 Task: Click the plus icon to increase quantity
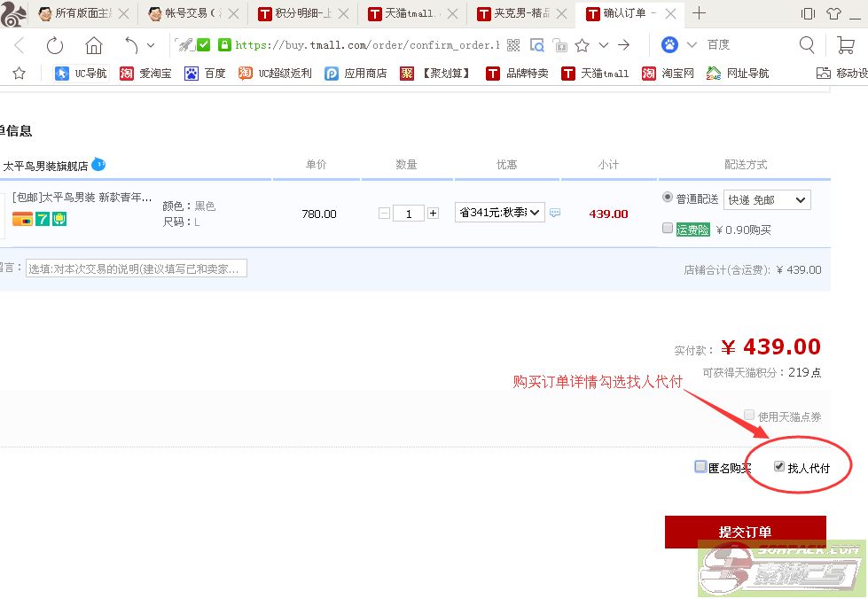[x=433, y=214]
